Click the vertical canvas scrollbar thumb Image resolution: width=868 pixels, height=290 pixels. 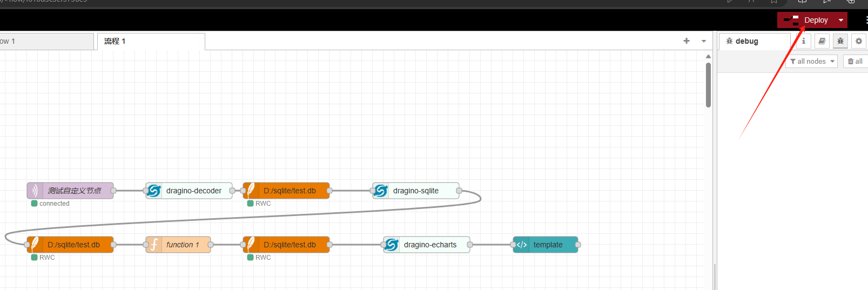click(708, 85)
